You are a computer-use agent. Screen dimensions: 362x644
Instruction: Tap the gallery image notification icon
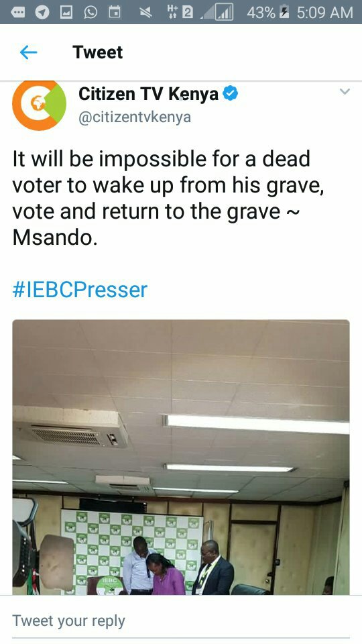(66, 12)
